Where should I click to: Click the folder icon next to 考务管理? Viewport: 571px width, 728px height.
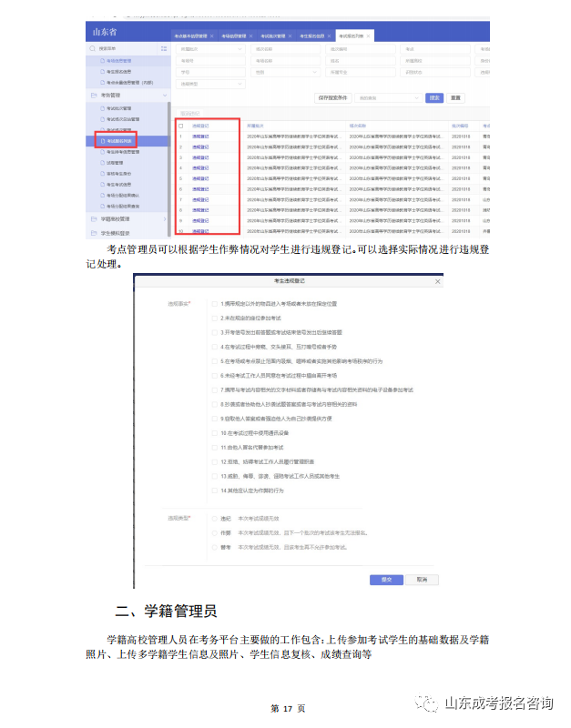click(94, 96)
